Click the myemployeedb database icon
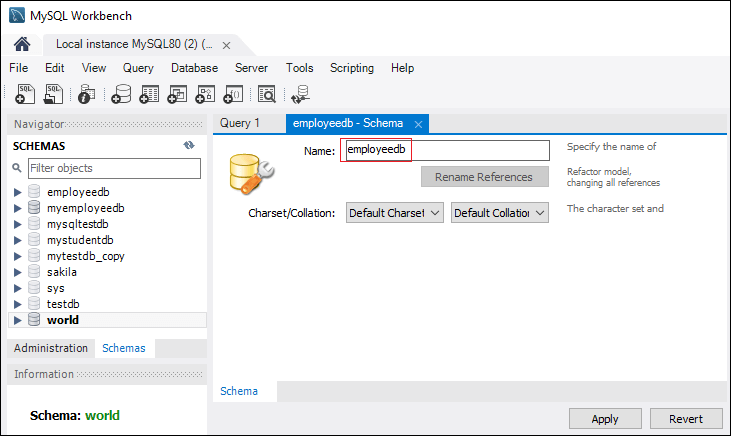The width and height of the screenshot is (731, 436). coord(34,208)
